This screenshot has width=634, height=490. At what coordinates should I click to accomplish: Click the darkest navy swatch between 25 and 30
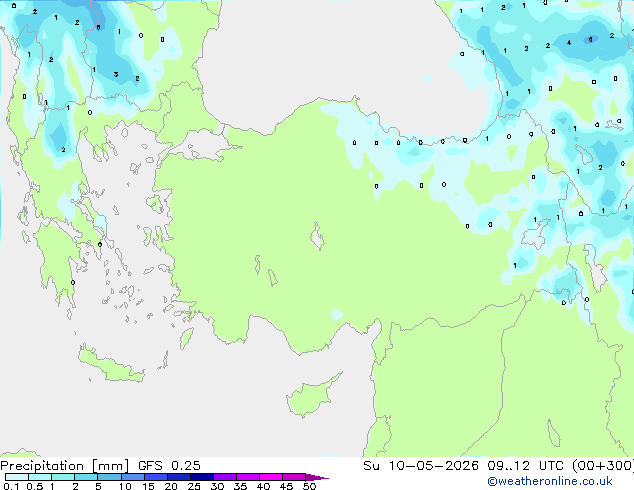[202, 477]
